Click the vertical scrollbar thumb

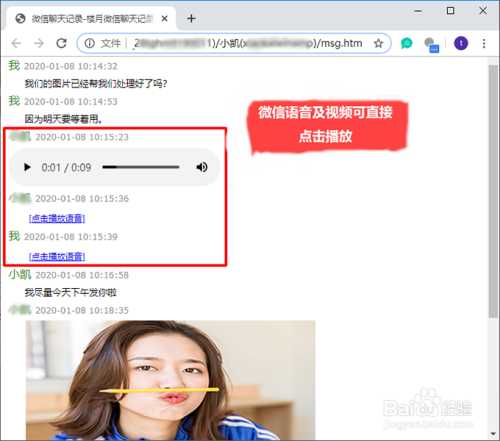[493, 191]
